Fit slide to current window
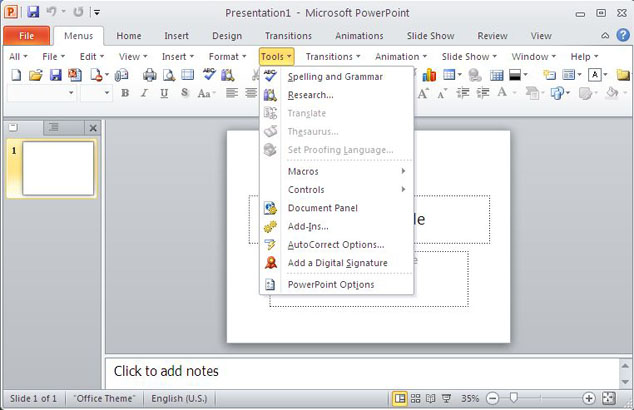 609,399
